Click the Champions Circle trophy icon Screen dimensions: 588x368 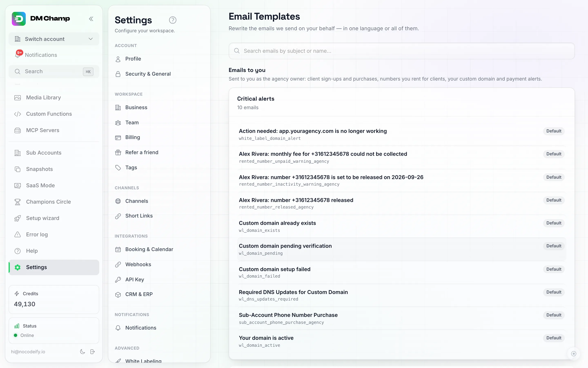[x=18, y=202]
